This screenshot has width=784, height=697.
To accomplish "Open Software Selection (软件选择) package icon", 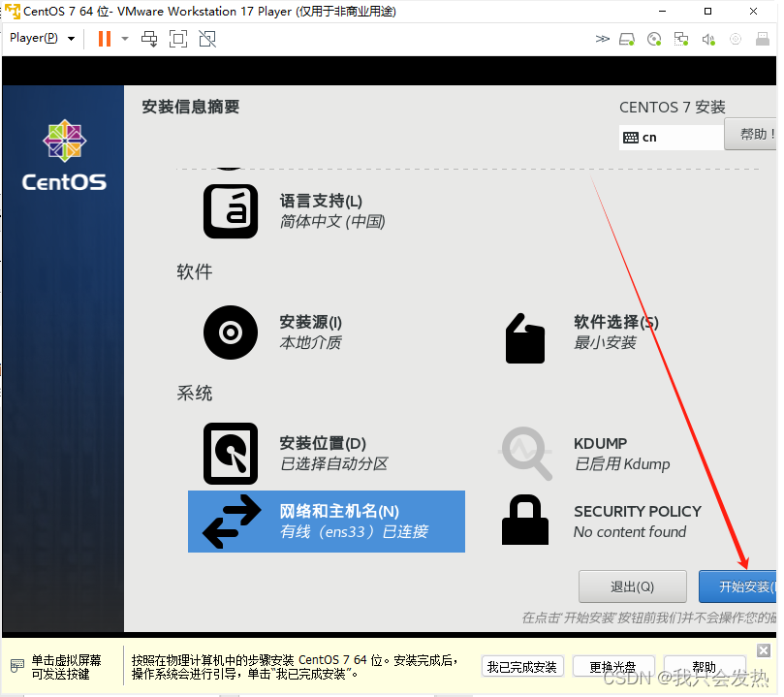I will coord(525,338).
